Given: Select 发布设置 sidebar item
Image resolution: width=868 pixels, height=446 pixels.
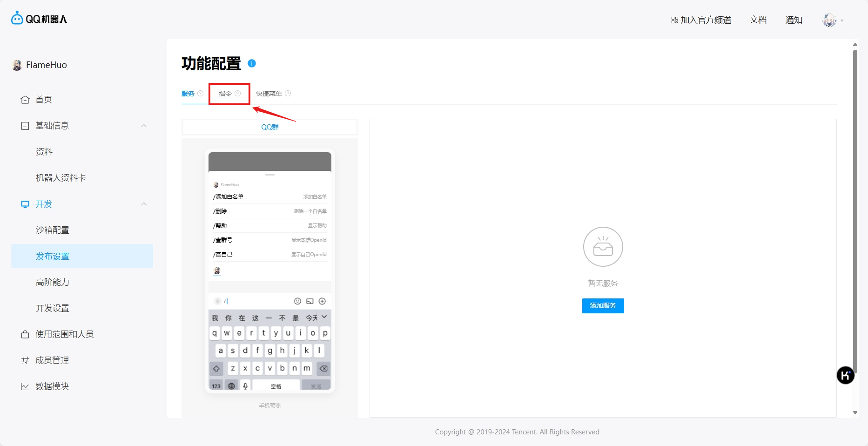Looking at the screenshot, I should click(x=82, y=256).
